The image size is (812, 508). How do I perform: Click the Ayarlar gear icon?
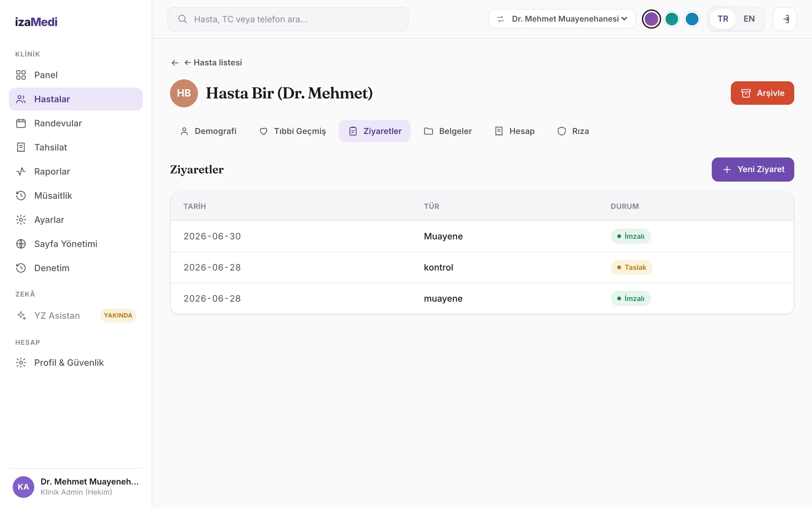21,220
